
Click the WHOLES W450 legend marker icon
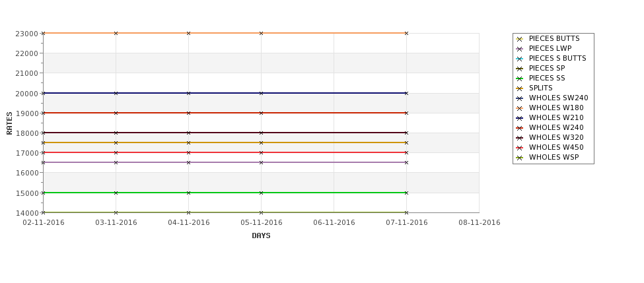[x=520, y=148]
